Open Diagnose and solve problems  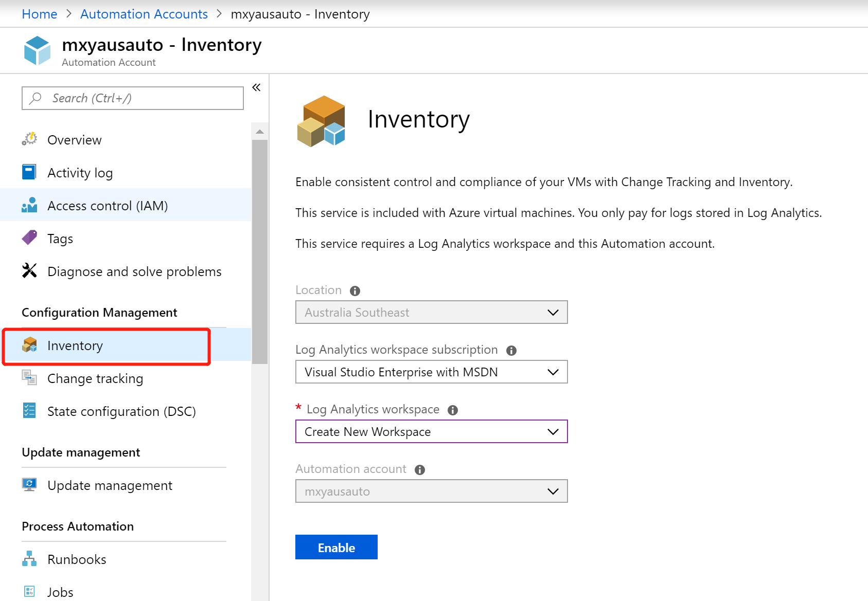point(126,271)
